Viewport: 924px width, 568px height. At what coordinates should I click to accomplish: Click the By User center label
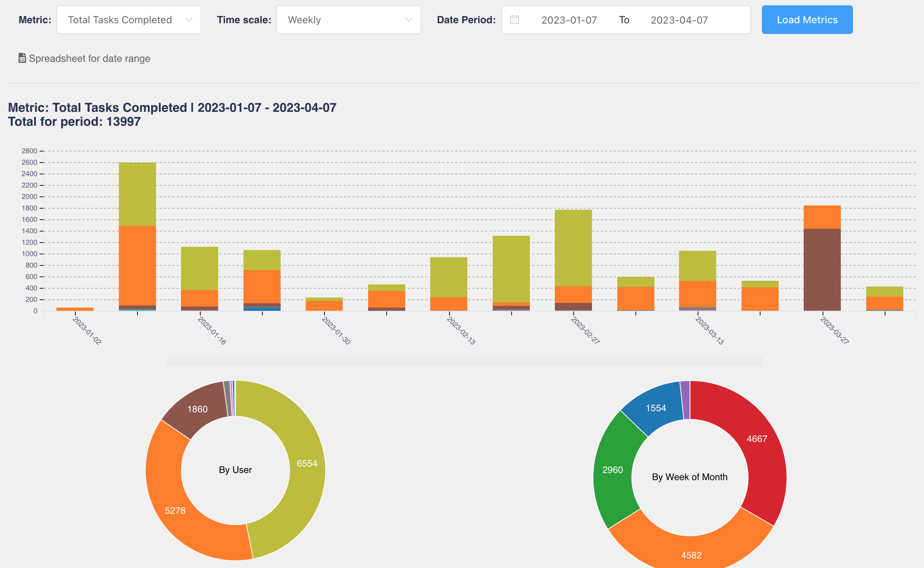[235, 470]
